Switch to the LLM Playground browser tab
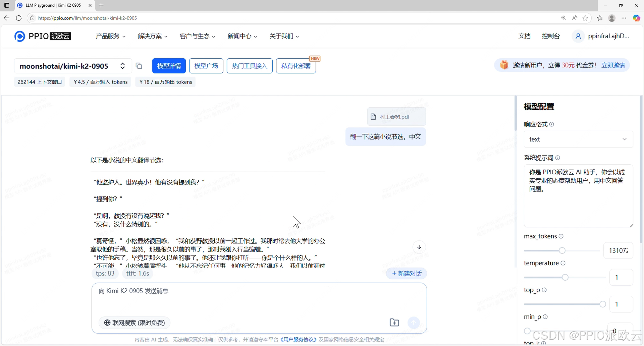Screen dimensions: 644x346 (54, 5)
